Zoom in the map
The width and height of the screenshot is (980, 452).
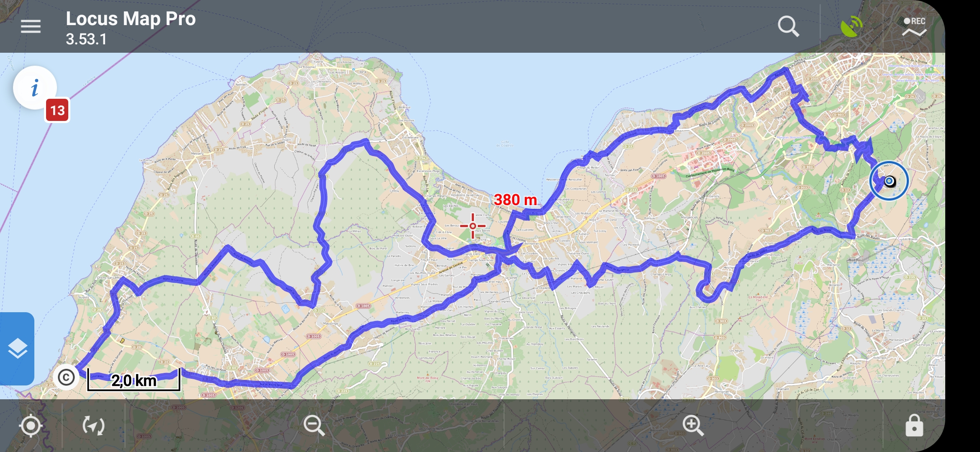point(693,425)
